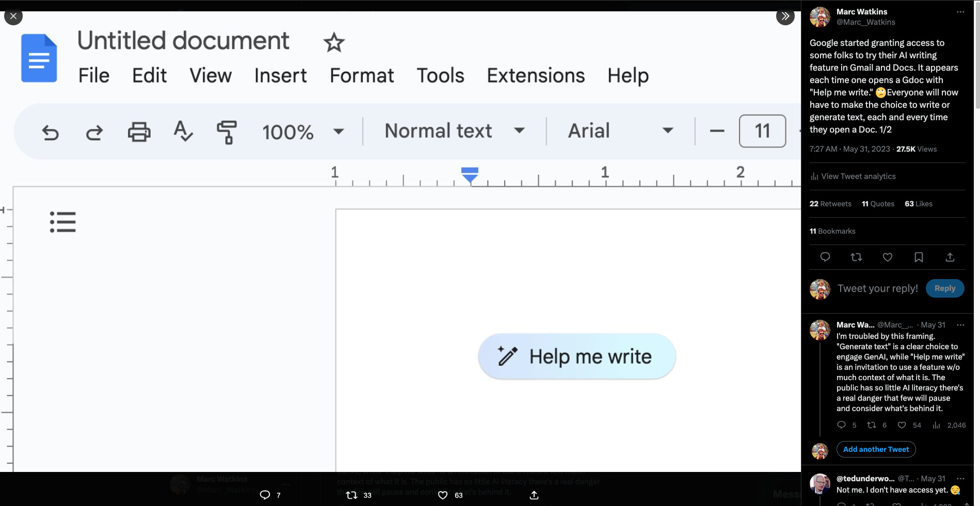Bookmark the main tweet

(919, 257)
